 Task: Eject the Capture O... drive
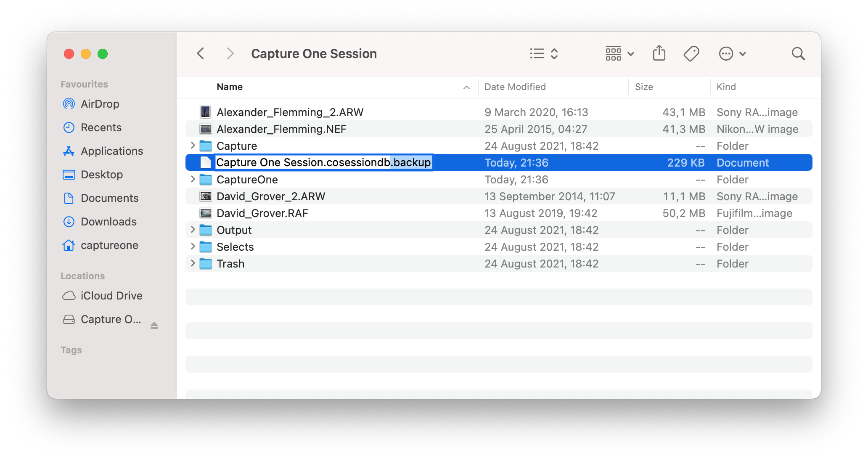coord(154,325)
